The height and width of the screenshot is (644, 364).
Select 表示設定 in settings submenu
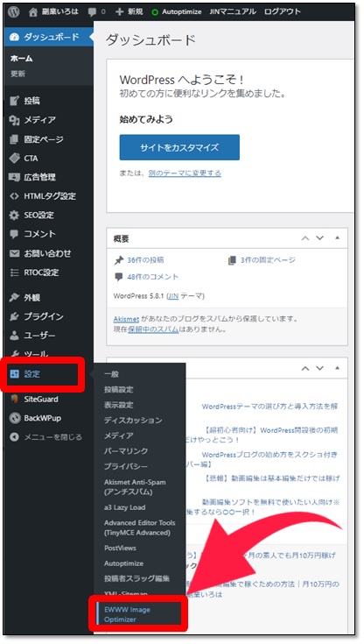119,405
